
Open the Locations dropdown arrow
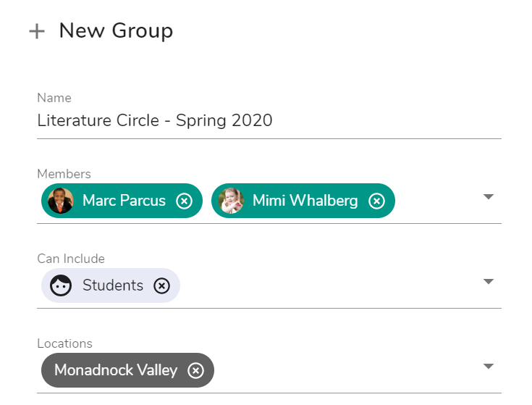tap(489, 367)
